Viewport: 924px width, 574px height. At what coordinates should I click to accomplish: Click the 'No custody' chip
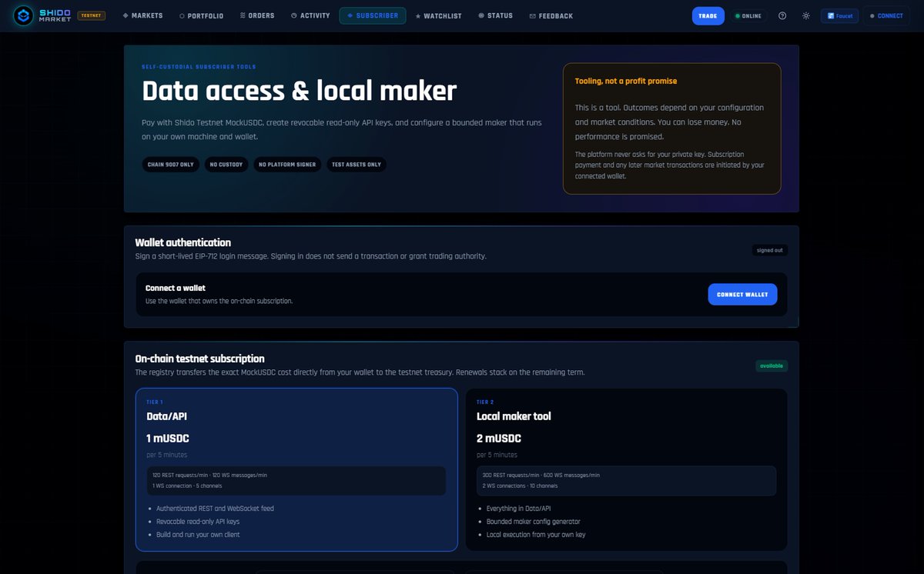pos(226,165)
